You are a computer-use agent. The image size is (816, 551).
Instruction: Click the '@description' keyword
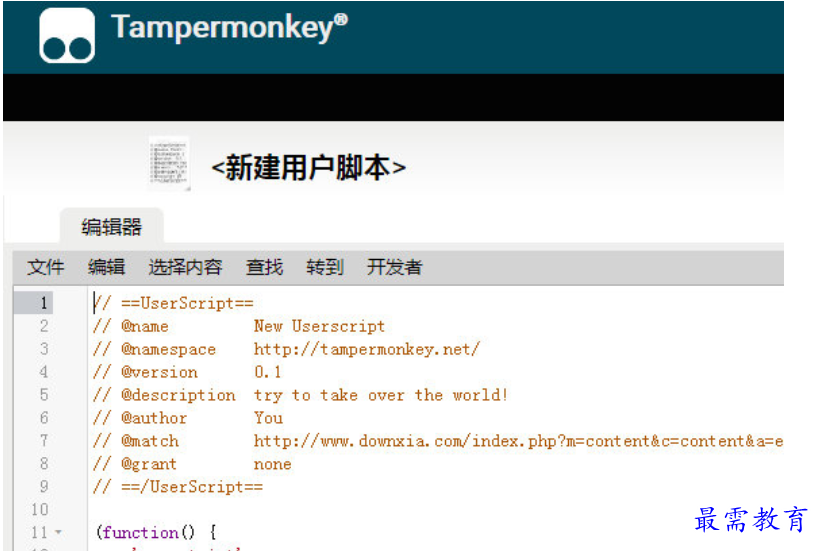tap(178, 395)
